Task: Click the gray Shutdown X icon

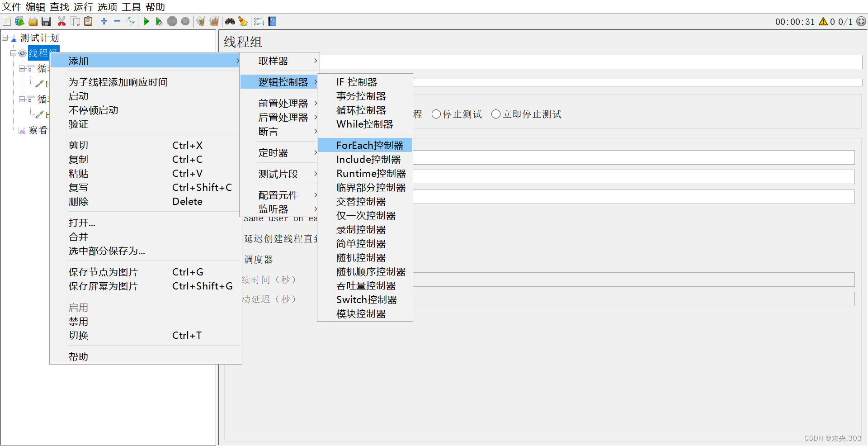Action: point(185,21)
